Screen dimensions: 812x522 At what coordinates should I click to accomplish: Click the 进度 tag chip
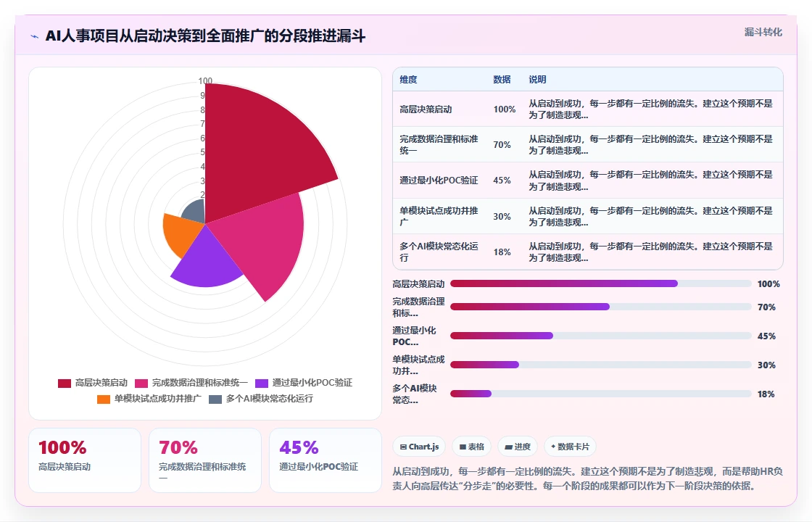518,447
